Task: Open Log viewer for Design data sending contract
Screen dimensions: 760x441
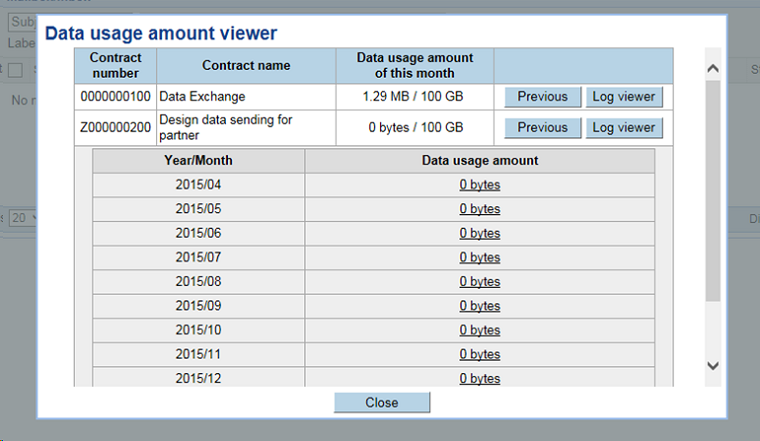Action: (x=623, y=127)
